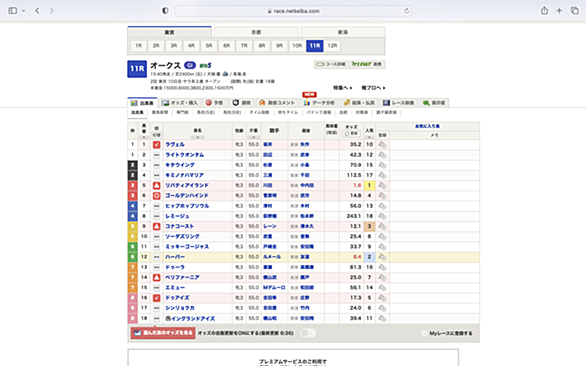Click favorite registration icon for ペリファーニア row
586x366 pixels.
pyautogui.click(x=382, y=277)
